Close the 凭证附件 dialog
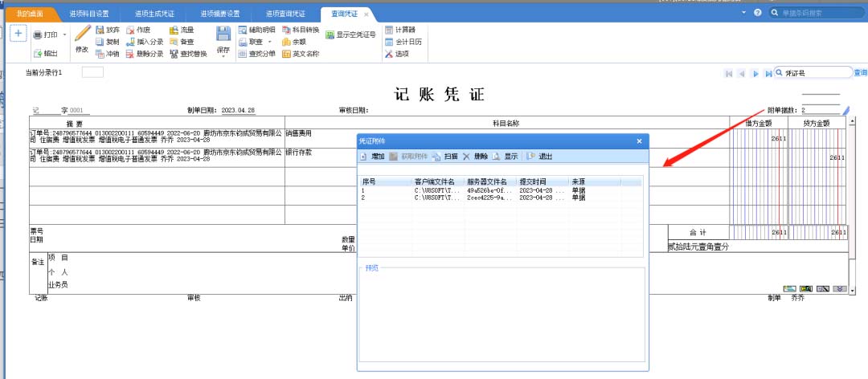 click(640, 141)
